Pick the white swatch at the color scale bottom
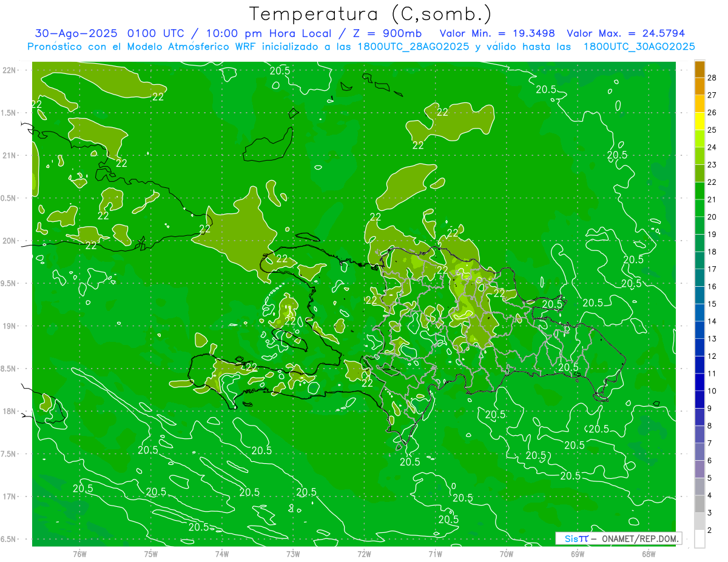The width and height of the screenshot is (728, 562). pyautogui.click(x=699, y=539)
